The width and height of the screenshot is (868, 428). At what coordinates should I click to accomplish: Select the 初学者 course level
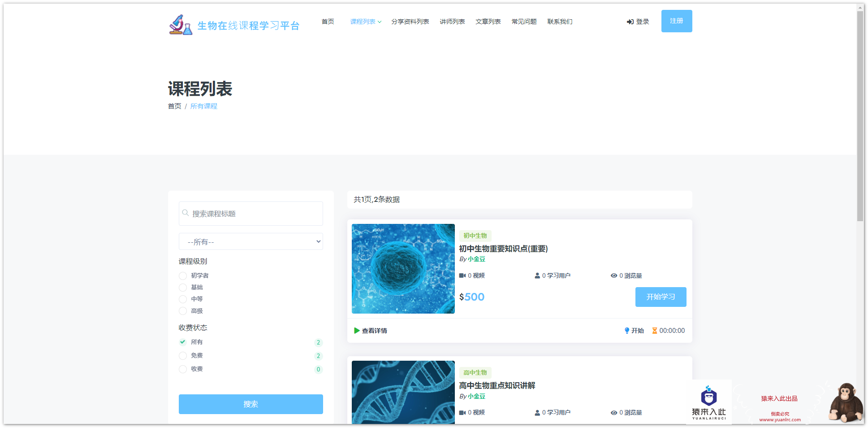(183, 276)
